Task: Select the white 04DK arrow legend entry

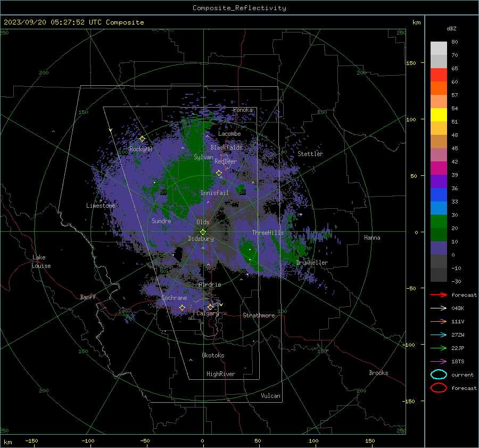Action: pyautogui.click(x=439, y=308)
